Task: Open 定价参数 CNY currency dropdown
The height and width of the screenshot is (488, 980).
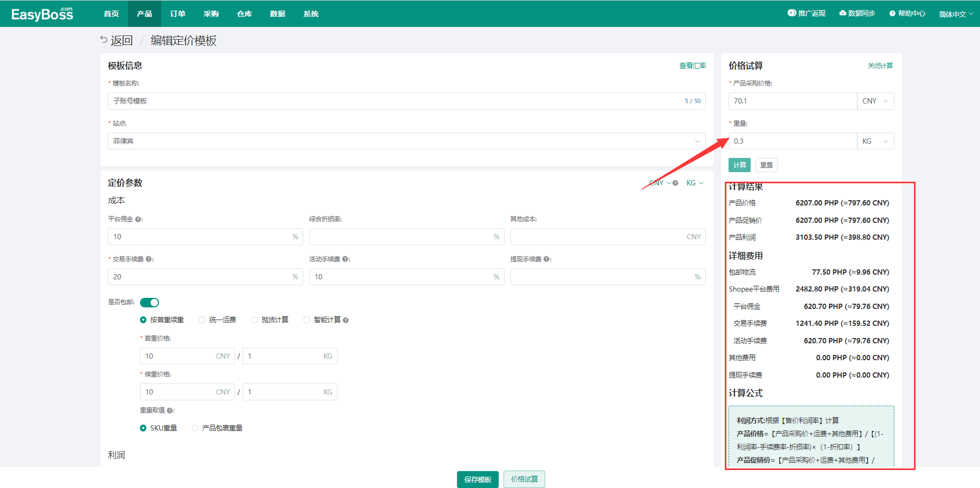Action: coord(660,183)
